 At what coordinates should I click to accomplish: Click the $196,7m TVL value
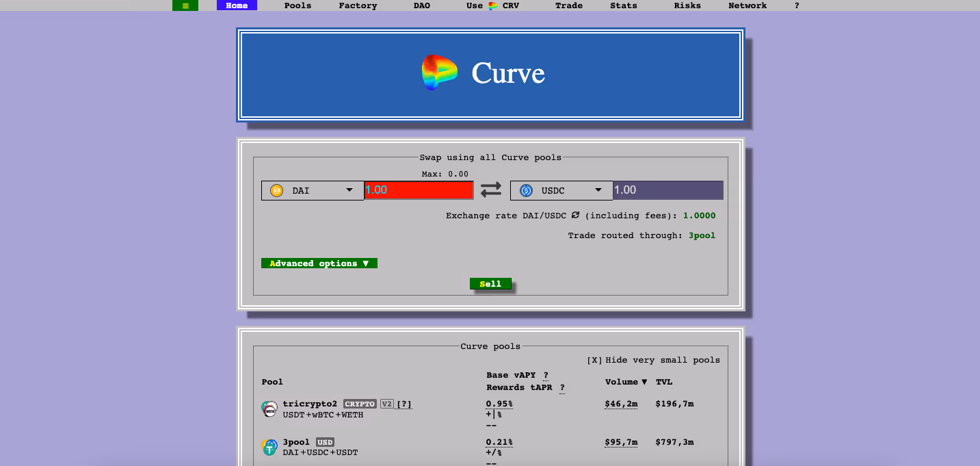click(674, 404)
